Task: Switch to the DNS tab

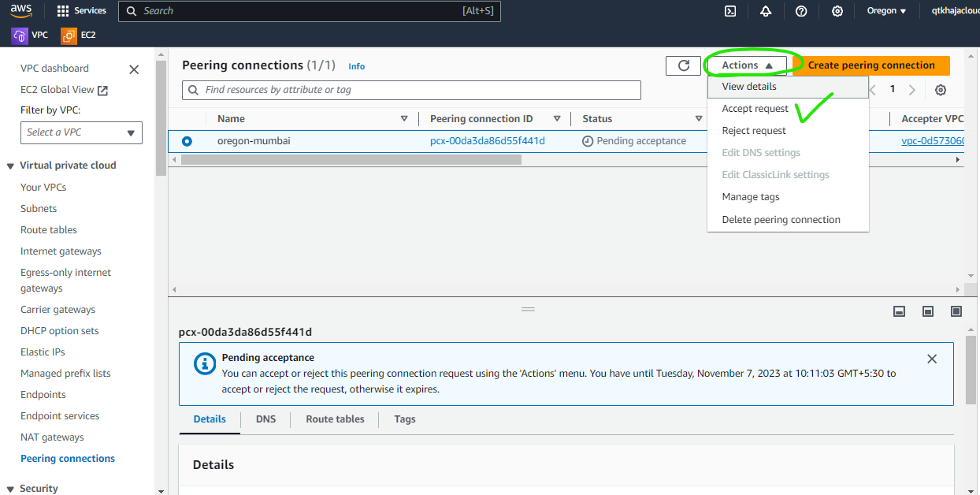Action: point(266,419)
